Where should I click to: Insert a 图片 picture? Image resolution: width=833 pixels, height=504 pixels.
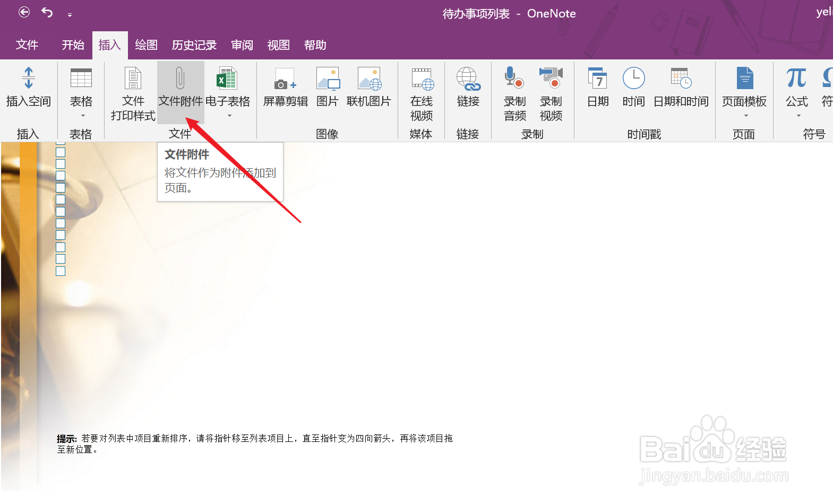pos(328,88)
